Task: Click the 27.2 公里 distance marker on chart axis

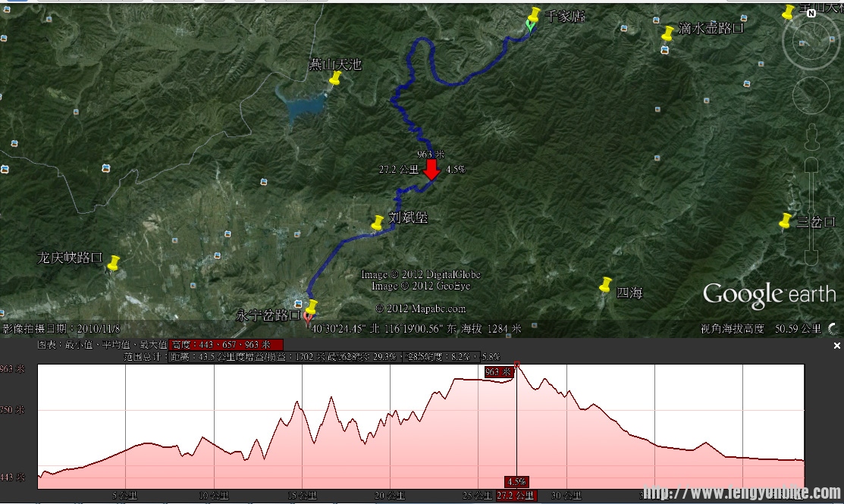Action: pos(516,496)
